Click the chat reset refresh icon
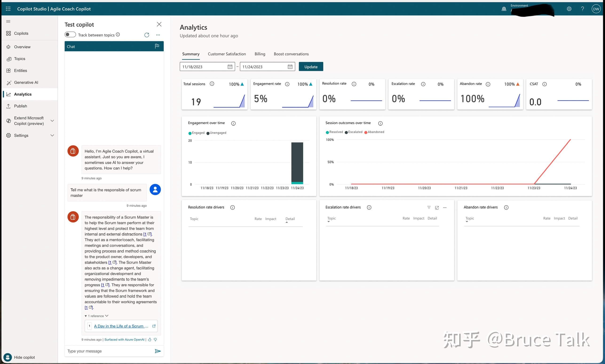This screenshot has height=364, width=605. (x=147, y=35)
